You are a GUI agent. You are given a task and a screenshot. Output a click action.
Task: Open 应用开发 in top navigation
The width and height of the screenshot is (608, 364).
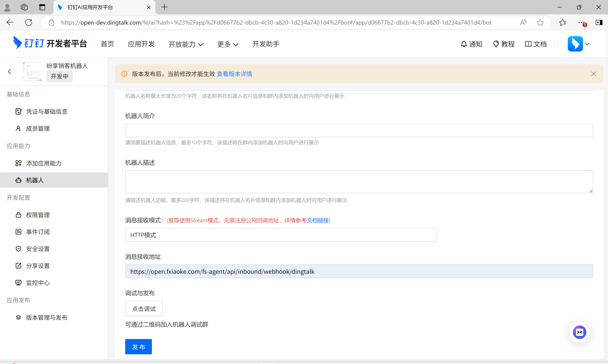coord(141,44)
